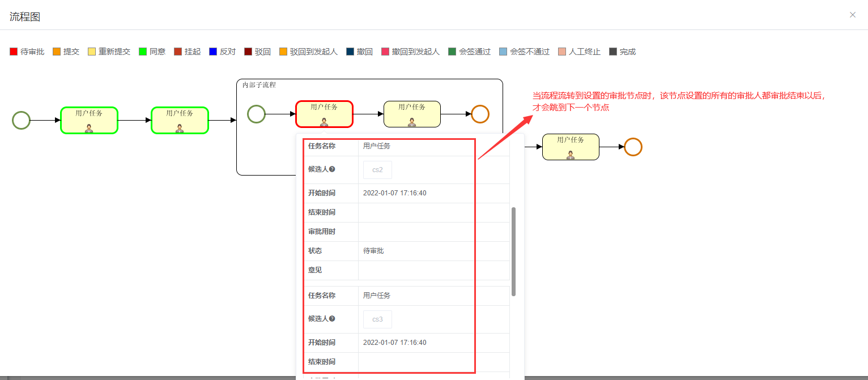
Task: Click the dark green 会签通过 legend swatch
Action: coord(452,52)
